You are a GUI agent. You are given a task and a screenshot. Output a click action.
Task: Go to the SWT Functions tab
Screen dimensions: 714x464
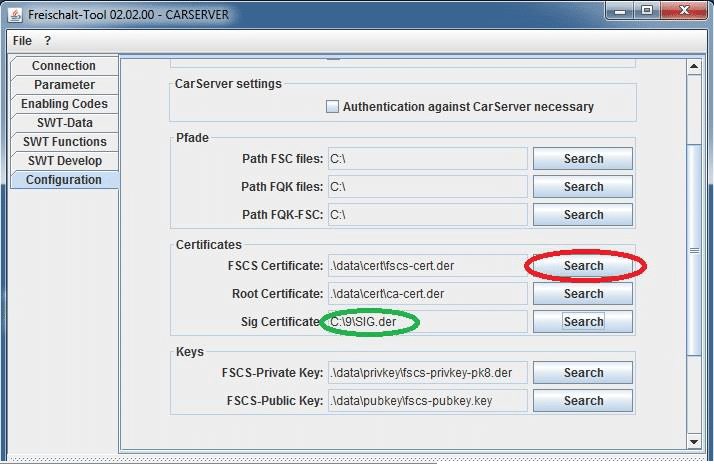click(64, 142)
